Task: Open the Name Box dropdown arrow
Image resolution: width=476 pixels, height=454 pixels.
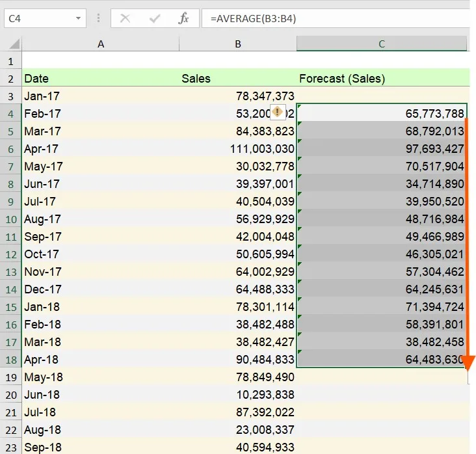Action: 78,18
